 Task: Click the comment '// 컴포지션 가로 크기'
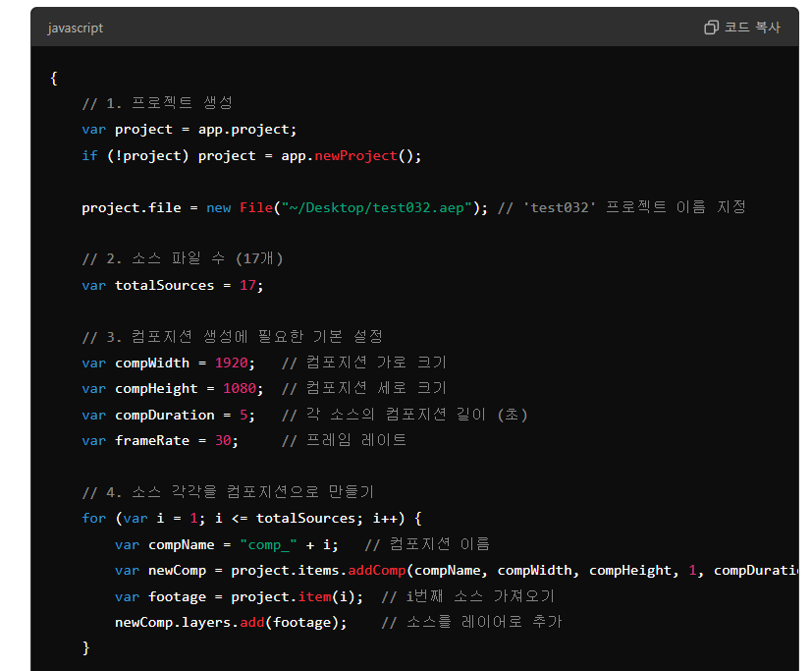click(364, 363)
